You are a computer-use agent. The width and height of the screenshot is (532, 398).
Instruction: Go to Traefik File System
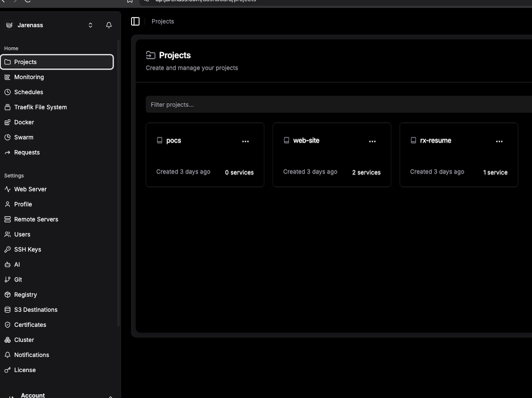(x=40, y=107)
